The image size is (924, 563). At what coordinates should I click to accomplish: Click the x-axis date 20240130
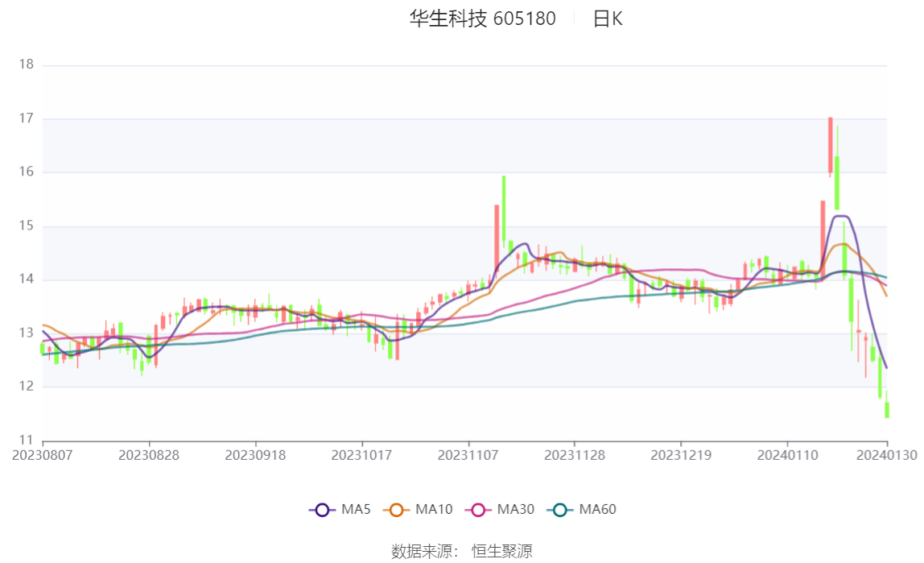886,455
